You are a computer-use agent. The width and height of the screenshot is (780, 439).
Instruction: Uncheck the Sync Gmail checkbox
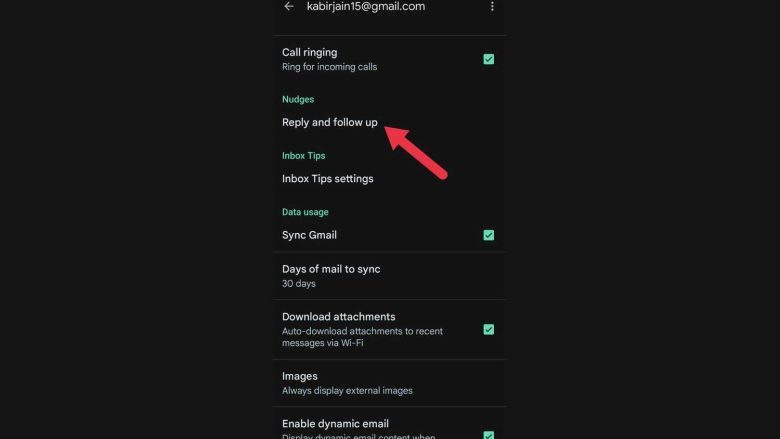click(488, 235)
